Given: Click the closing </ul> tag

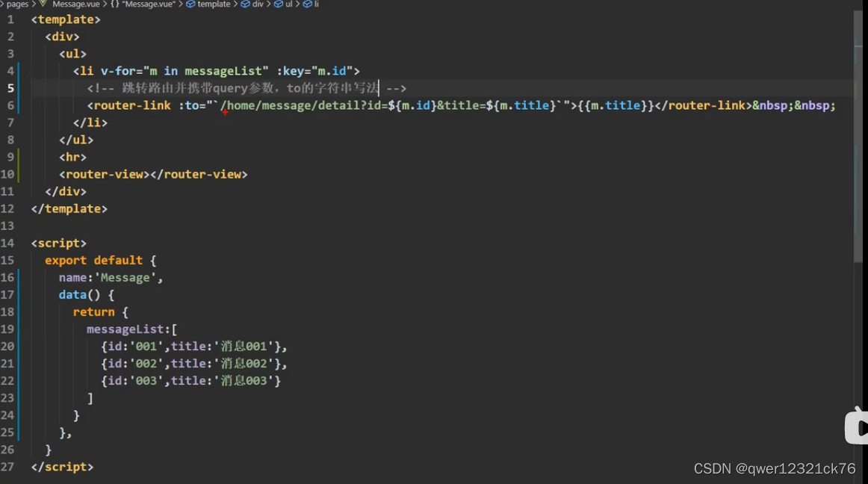Looking at the screenshot, I should 76,140.
